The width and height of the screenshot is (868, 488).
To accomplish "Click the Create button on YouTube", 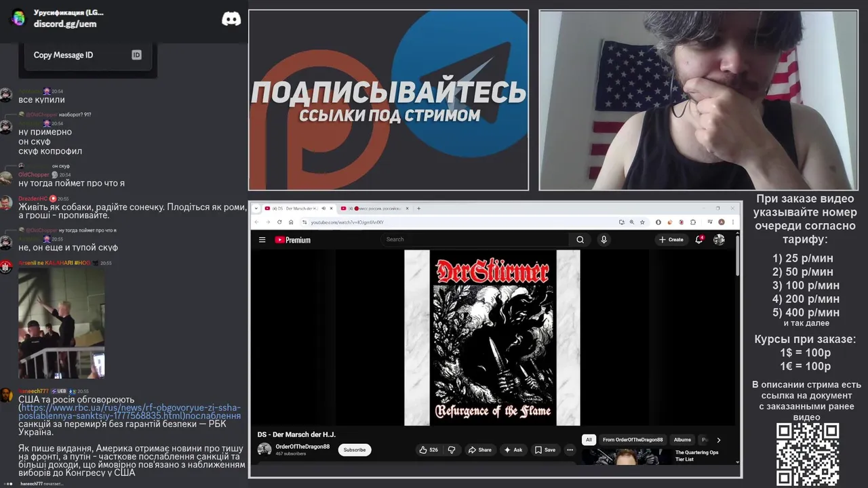I will 671,239.
